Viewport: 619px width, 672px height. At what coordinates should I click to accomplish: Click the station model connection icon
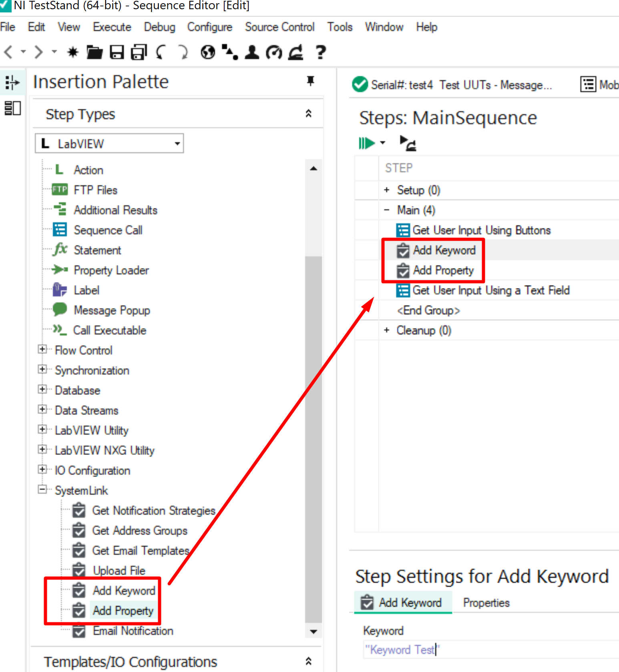230,52
